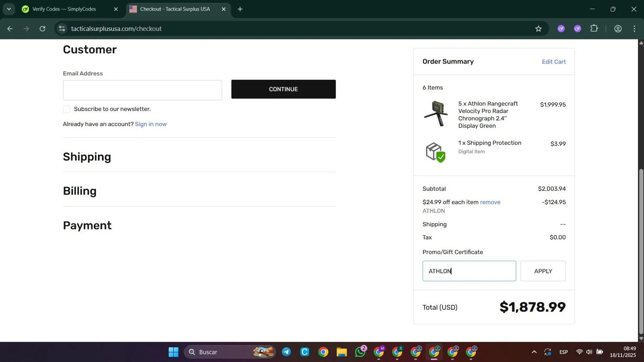Click the CONTINUE button
644x362 pixels.
click(283, 89)
